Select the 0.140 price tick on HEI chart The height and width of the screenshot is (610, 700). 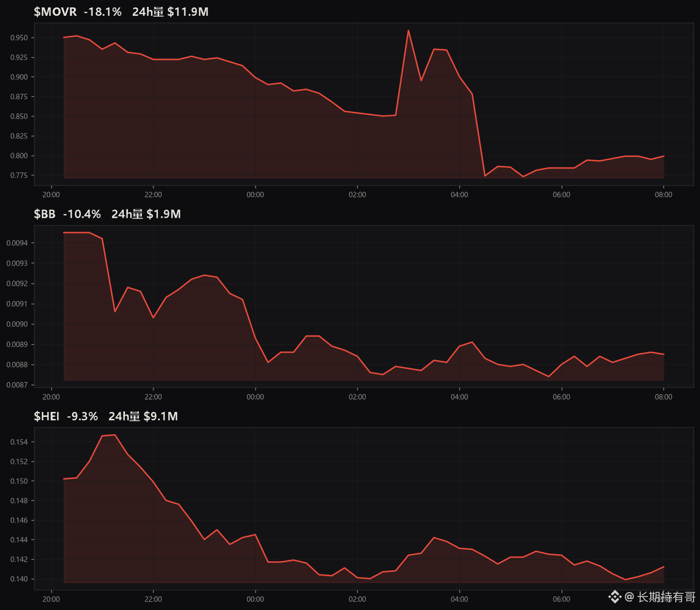point(19,579)
